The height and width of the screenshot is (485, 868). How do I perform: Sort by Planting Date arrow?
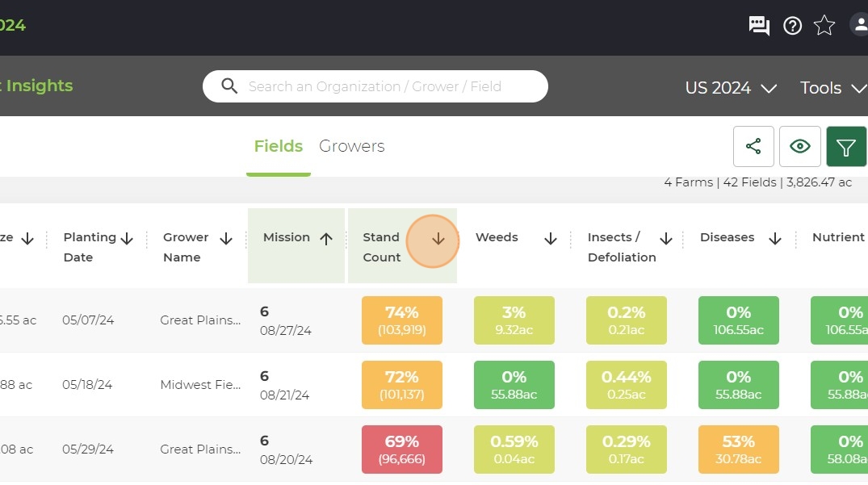point(127,238)
